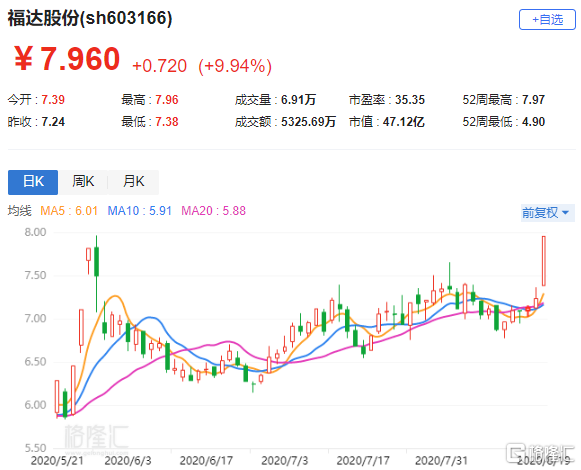Click the 2020/7/3 date axis label
Viewport: 581px width, 470px height.
(285, 461)
